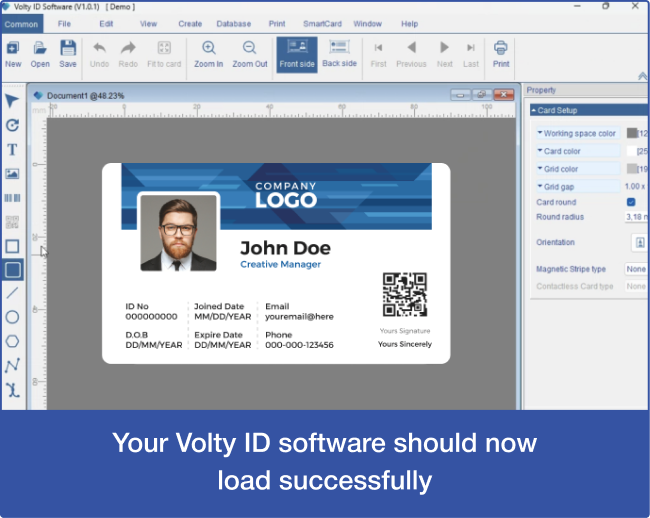Open the Database menu
This screenshot has height=518, width=650.
[233, 24]
